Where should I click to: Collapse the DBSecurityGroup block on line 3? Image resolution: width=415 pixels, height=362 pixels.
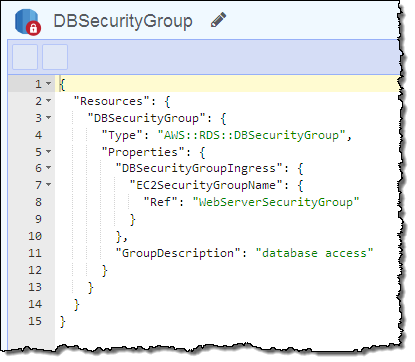[x=49, y=117]
